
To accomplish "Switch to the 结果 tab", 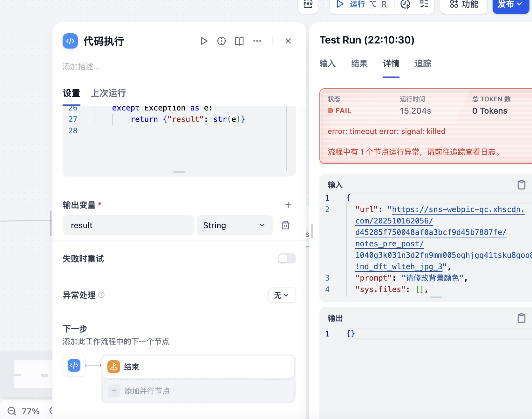I will point(359,63).
